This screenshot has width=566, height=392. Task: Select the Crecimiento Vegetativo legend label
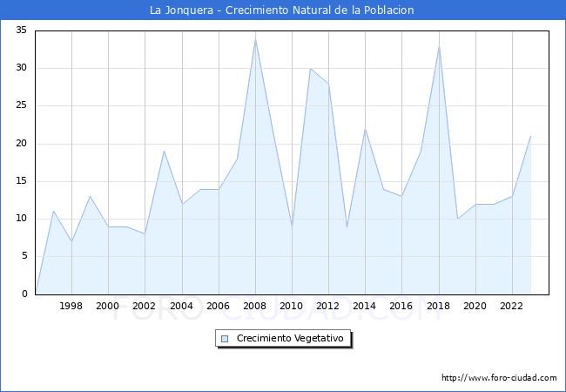coord(290,338)
